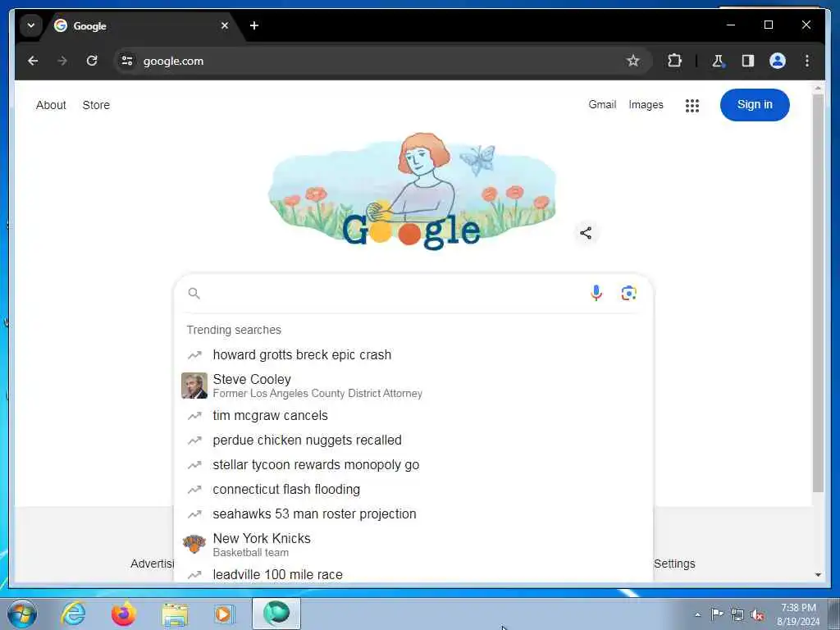Select 'stellar tycoon rewards monopoly go' suggestion
Screen dimensions: 840x630
413,465
